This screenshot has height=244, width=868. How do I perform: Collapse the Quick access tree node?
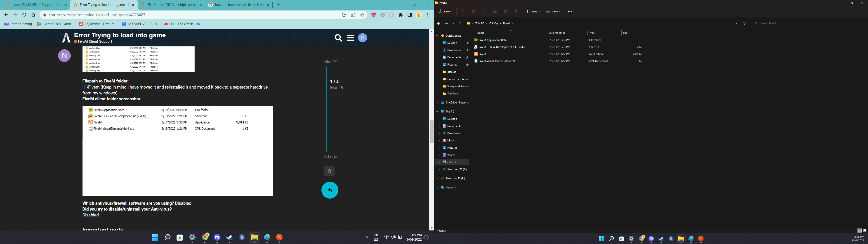pyautogui.click(x=437, y=36)
